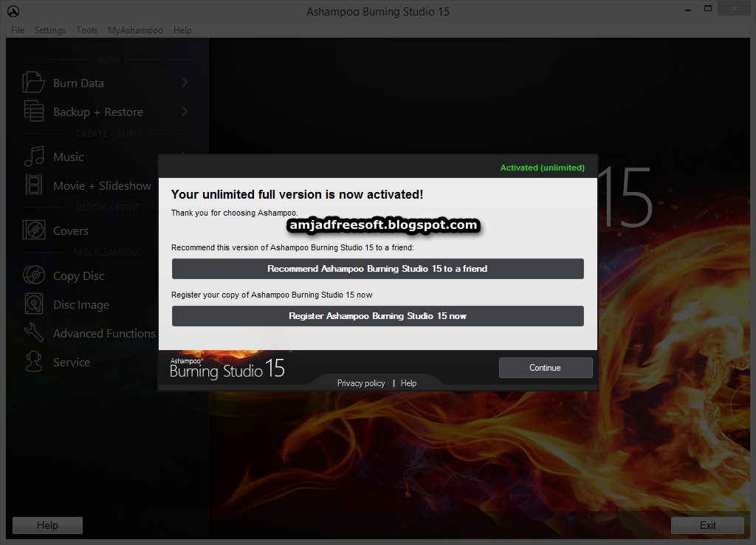Open the Help link in dialog footer
The height and width of the screenshot is (545, 756).
[408, 383]
